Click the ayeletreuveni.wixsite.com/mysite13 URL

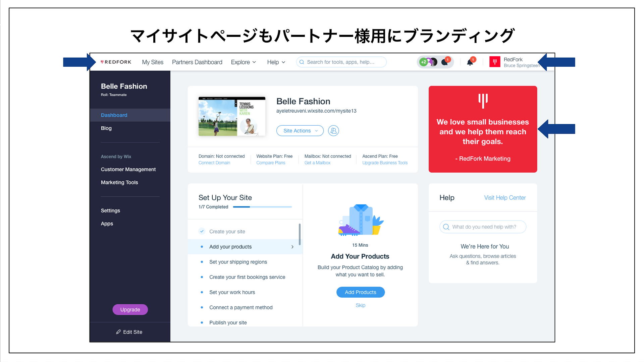pos(316,111)
